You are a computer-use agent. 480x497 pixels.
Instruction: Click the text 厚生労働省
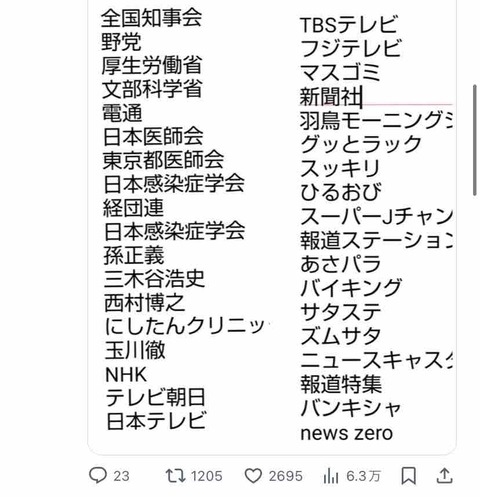tap(152, 65)
